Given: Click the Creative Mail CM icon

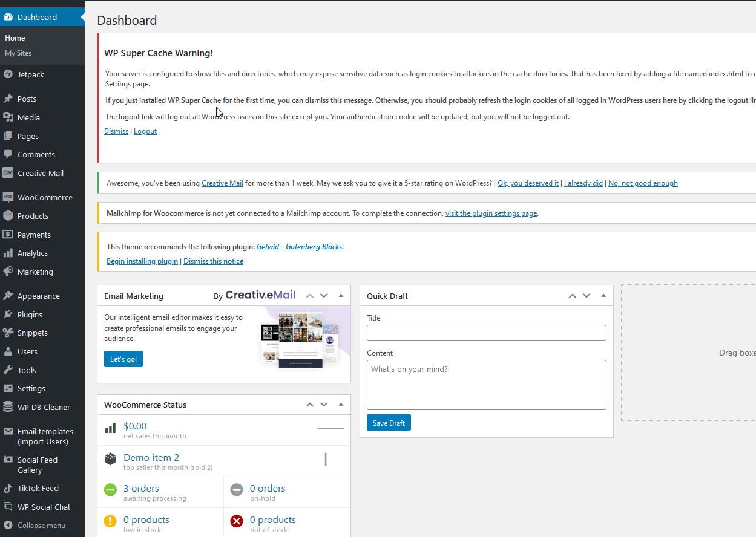Looking at the screenshot, I should [8, 173].
